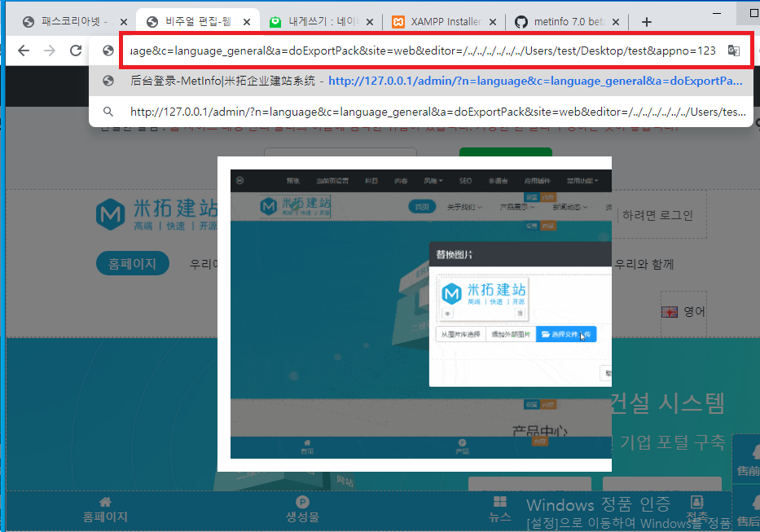Click the 售前 side service widget
The image size is (760, 532).
(x=746, y=459)
